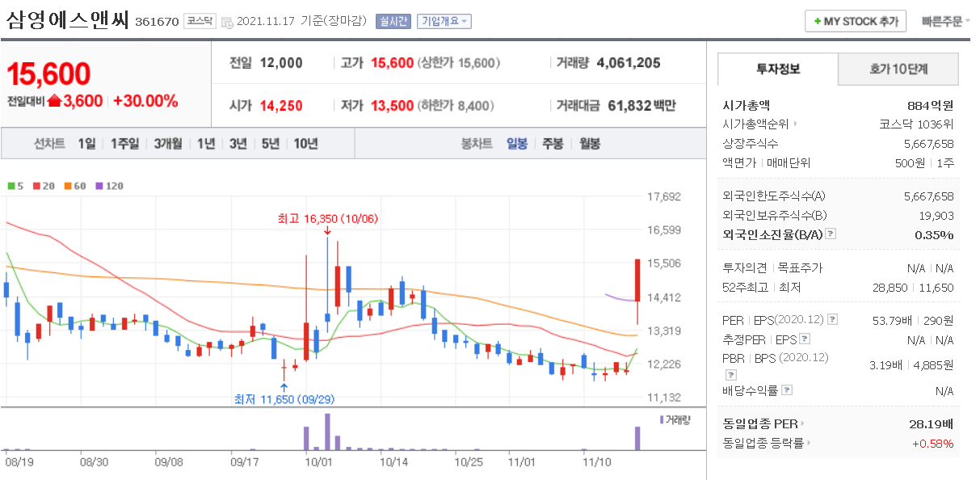Click the 시가 value 14,250

(x=281, y=105)
